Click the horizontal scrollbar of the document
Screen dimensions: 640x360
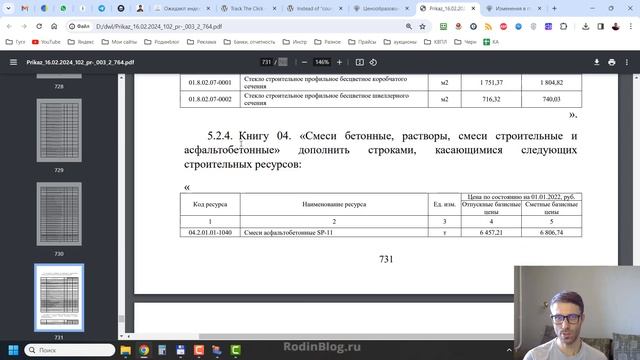pyautogui.click(x=355, y=336)
